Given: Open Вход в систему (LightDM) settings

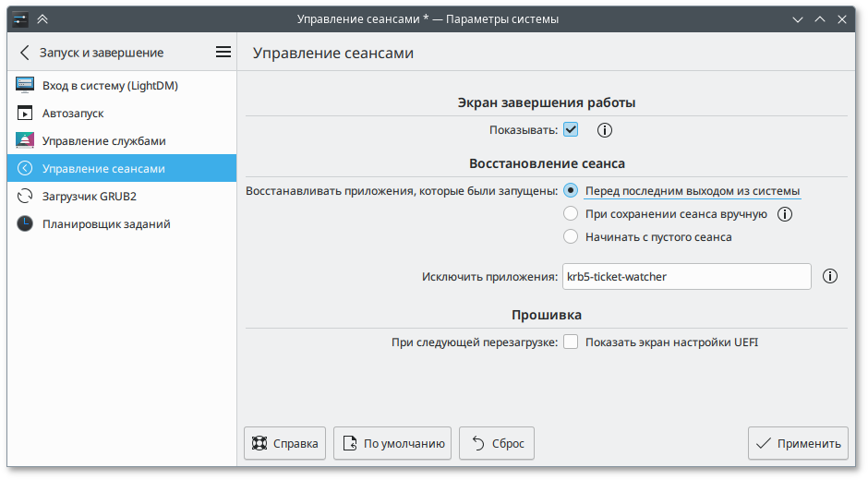Looking at the screenshot, I should [122, 85].
